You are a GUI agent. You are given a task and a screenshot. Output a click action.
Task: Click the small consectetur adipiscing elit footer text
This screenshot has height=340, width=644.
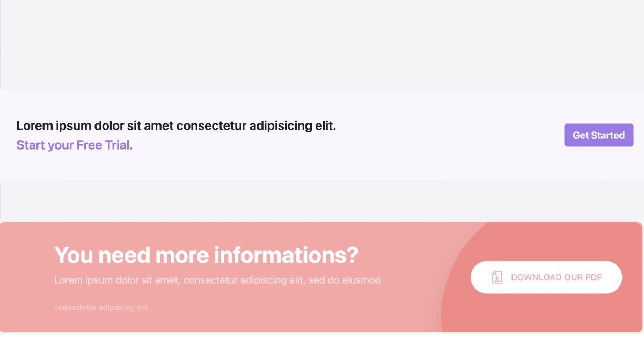pos(101,307)
